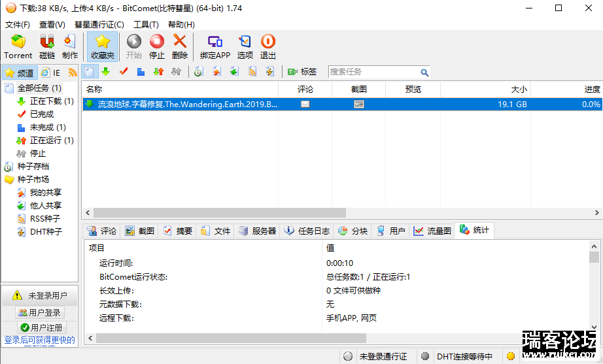
Task: Select 我的共享 in the sidebar
Action: pyautogui.click(x=45, y=193)
